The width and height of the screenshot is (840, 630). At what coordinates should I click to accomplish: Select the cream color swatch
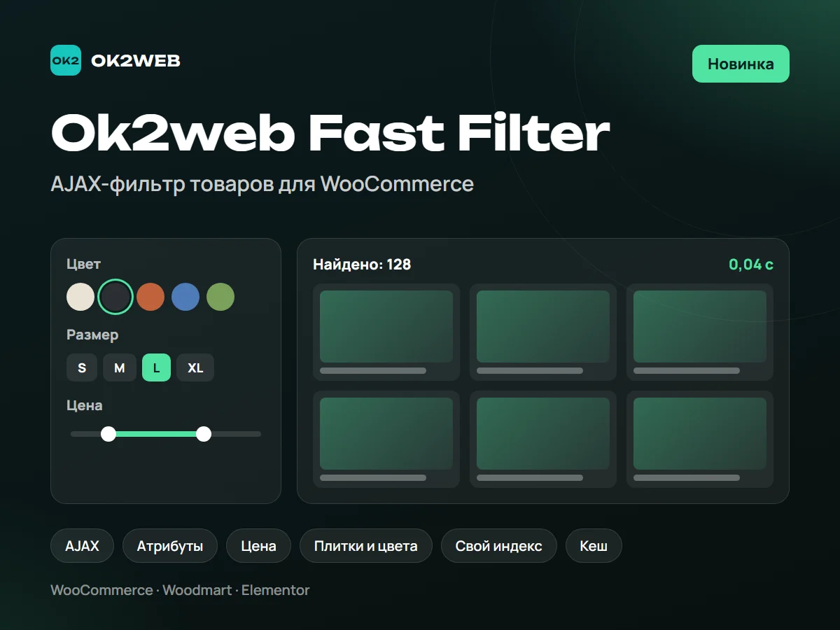pos(80,297)
